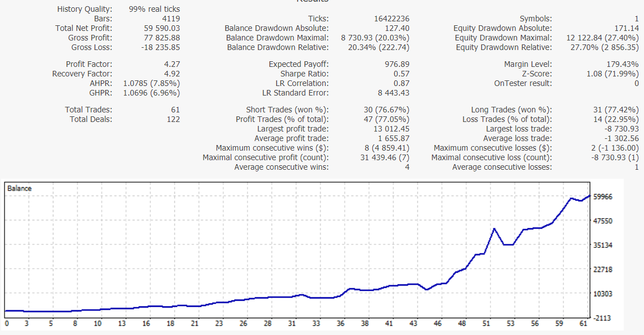
Task: Select the Gross Profit value 77 825.88
Action: tap(162, 38)
